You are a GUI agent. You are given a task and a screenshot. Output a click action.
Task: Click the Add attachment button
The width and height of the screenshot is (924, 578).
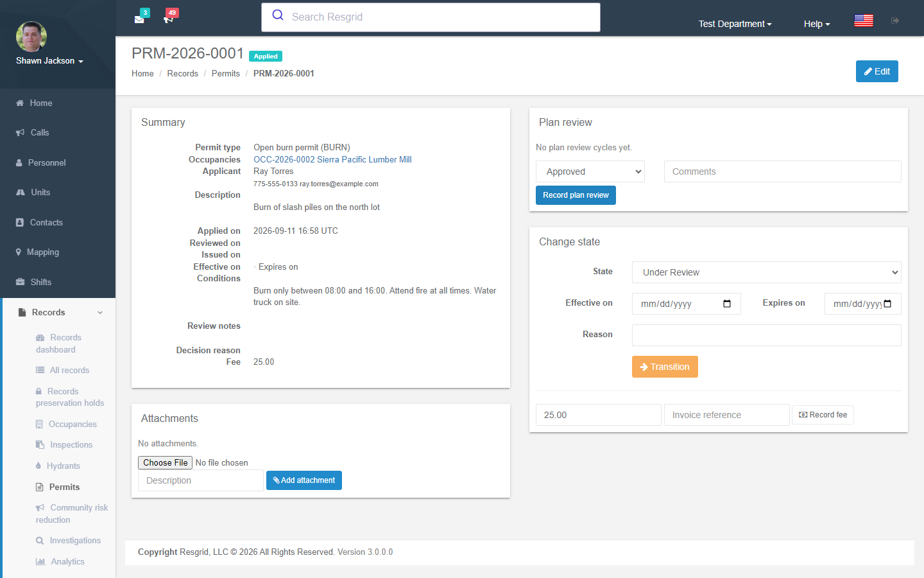pos(304,480)
